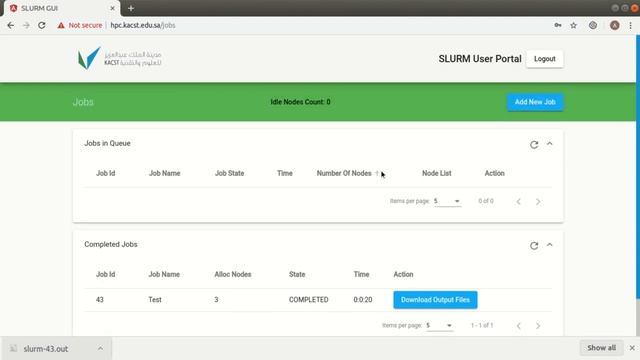This screenshot has width=640, height=360.
Task: Click the Job State column header
Action: coord(229,173)
